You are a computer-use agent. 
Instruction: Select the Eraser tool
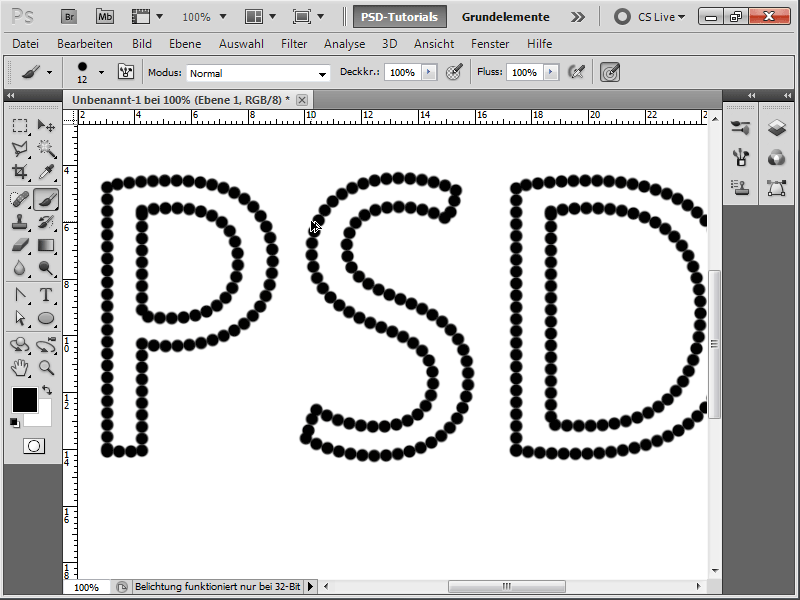tap(20, 245)
